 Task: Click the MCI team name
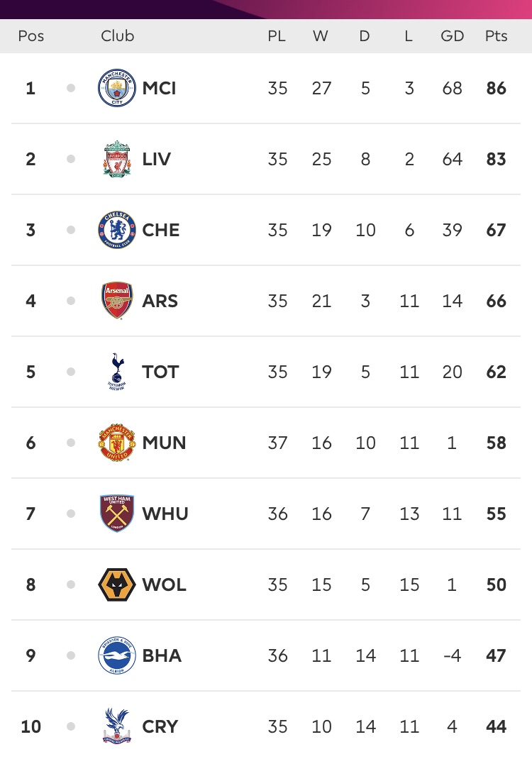[x=159, y=89]
